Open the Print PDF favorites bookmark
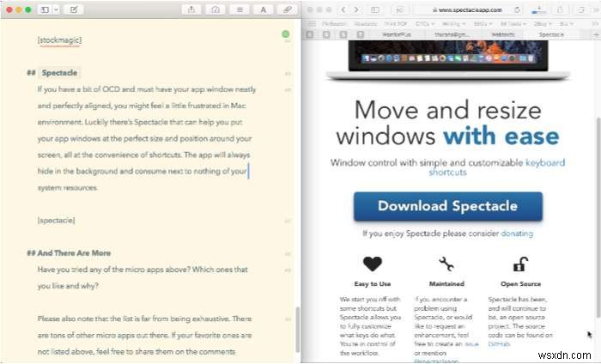The width and height of the screenshot is (601, 364). click(396, 24)
